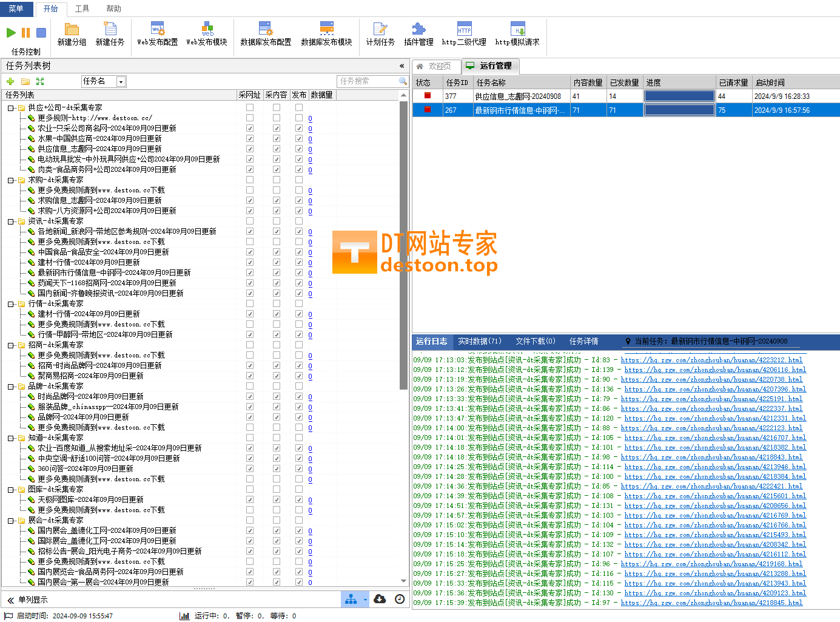The image size is (840, 622).
Task: Toggle 采内容 checkbox for 时尚品牌网 task
Action: coord(277,397)
